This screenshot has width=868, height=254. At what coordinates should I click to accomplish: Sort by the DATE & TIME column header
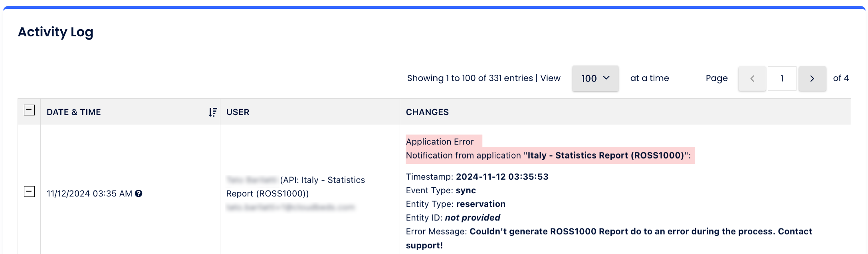click(74, 112)
